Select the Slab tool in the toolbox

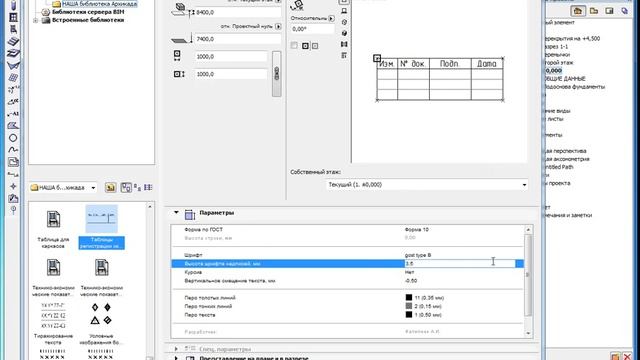click(13, 42)
